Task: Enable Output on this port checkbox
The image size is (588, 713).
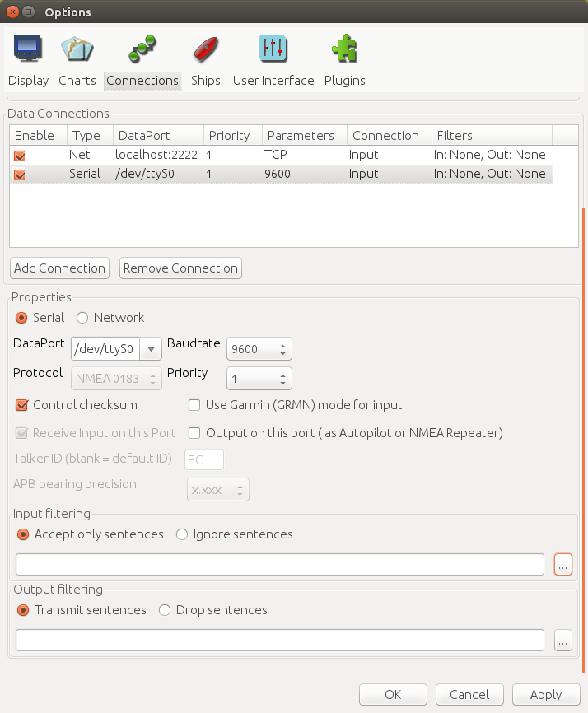Action: pos(194,433)
